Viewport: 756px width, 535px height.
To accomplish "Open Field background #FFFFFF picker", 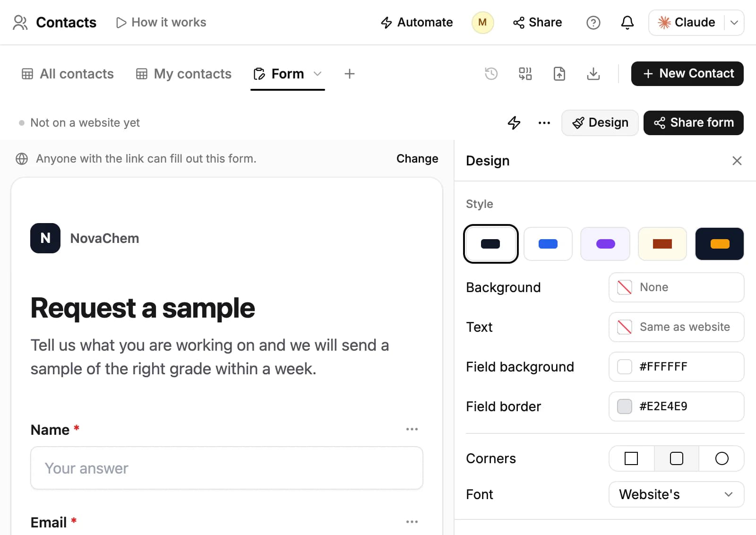I will (676, 367).
